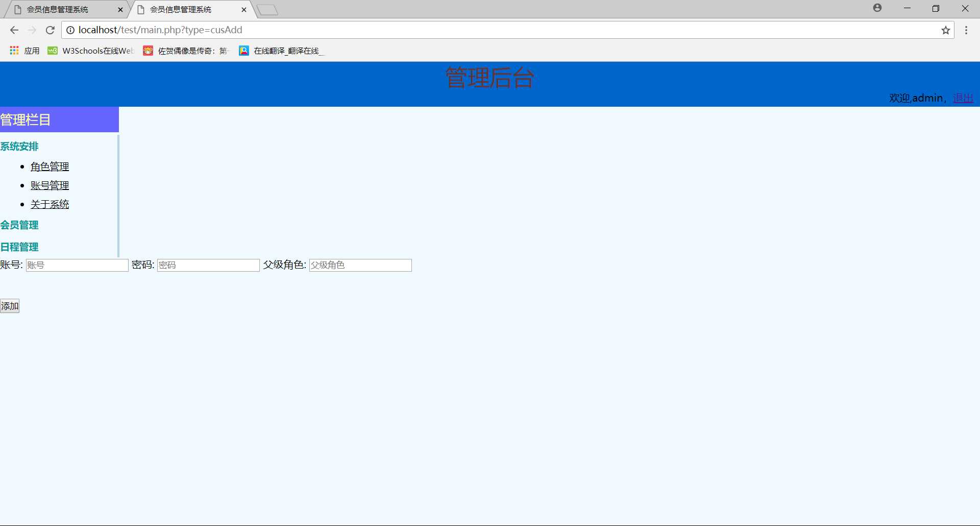980x526 pixels.
Task: Click the 退出 logout link
Action: [x=963, y=98]
